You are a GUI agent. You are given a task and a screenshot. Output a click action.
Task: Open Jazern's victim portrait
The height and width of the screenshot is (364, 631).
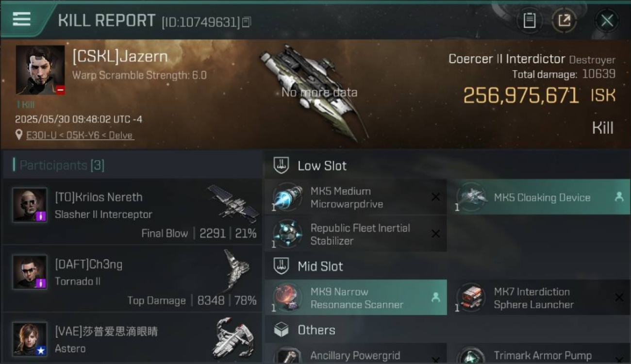click(40, 70)
